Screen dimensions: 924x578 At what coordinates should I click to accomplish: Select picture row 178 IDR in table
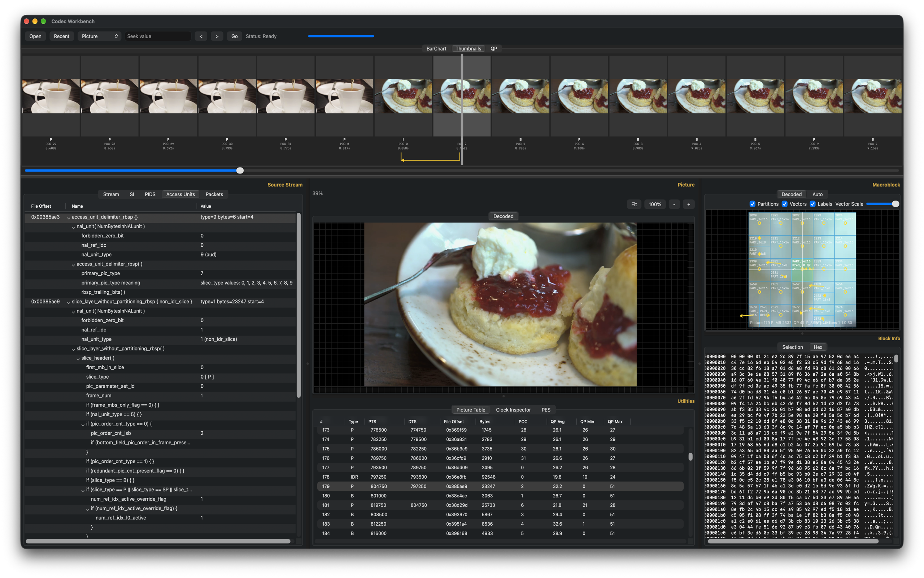500,477
